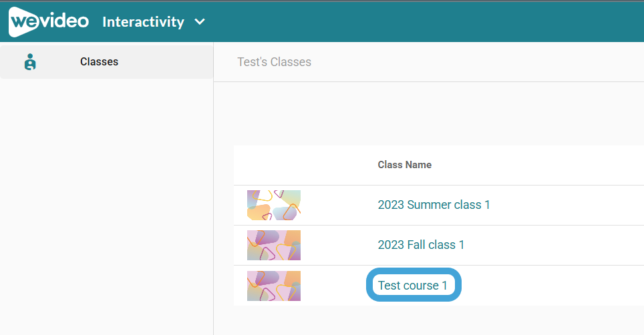
Task: Click the blank row area beside 2023 Summer class 1
Action: 567,205
